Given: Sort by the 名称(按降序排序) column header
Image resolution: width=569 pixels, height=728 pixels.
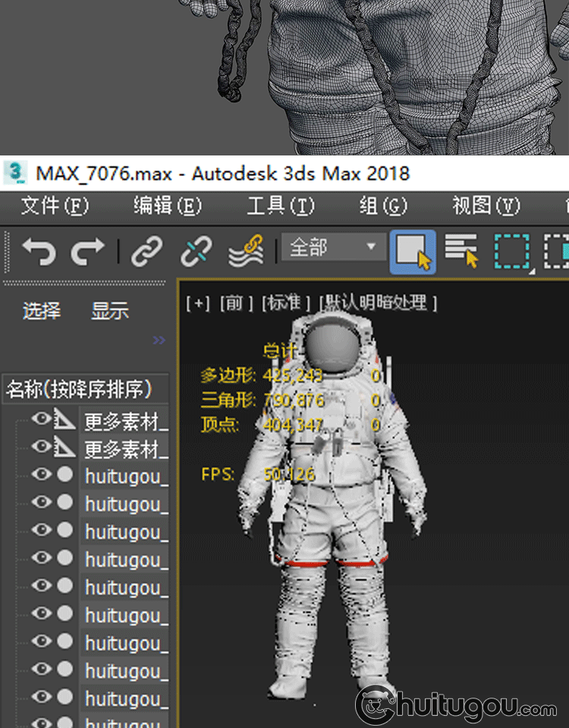Looking at the screenshot, I should (86, 388).
